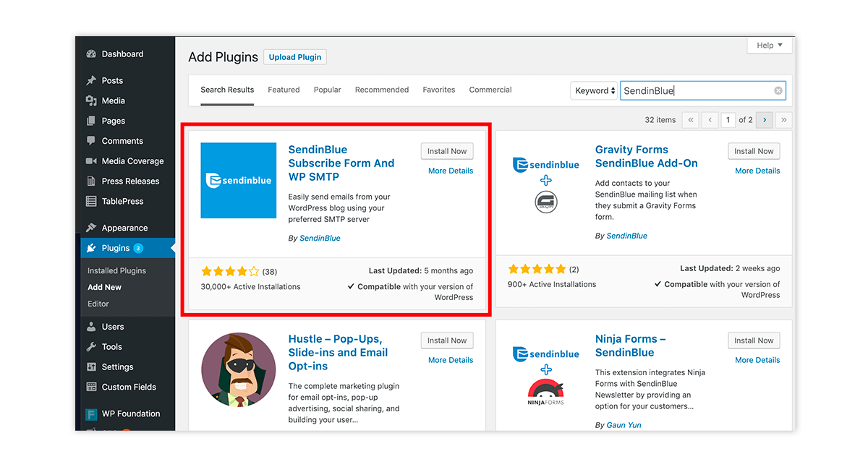Clear the search field with X icon
The height and width of the screenshot is (454, 868).
coord(778,91)
